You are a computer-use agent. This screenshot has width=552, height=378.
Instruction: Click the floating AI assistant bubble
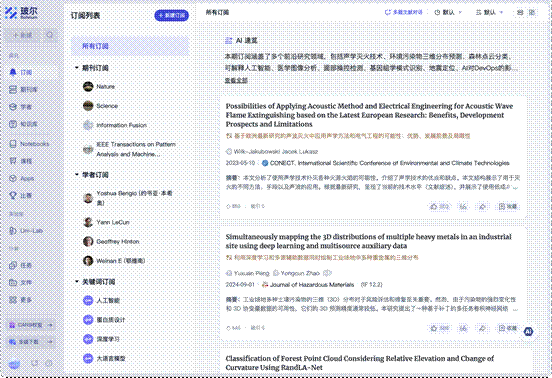click(x=528, y=331)
